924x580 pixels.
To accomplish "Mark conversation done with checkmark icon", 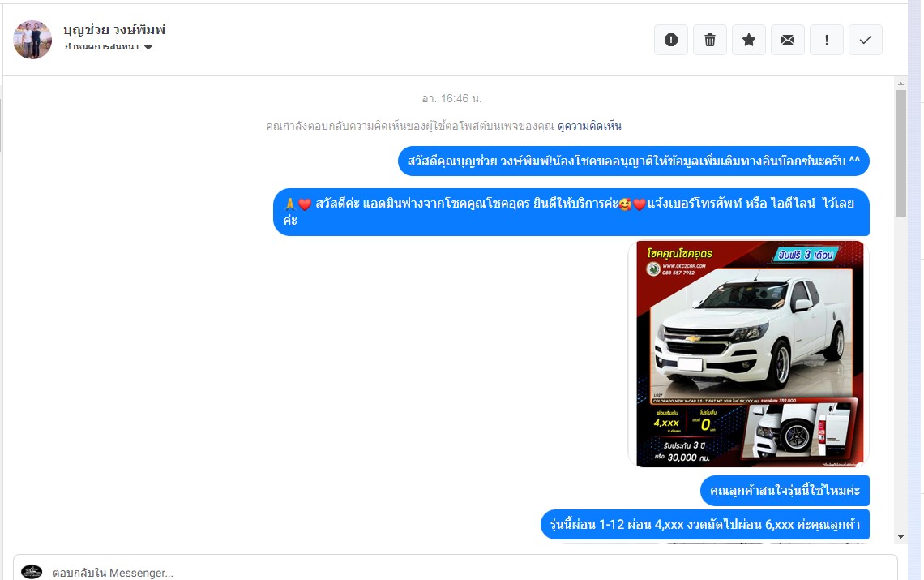I will pos(865,40).
